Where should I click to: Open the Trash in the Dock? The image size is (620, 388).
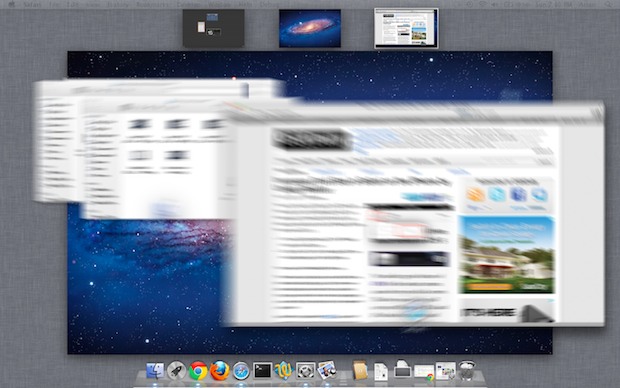[x=467, y=370]
